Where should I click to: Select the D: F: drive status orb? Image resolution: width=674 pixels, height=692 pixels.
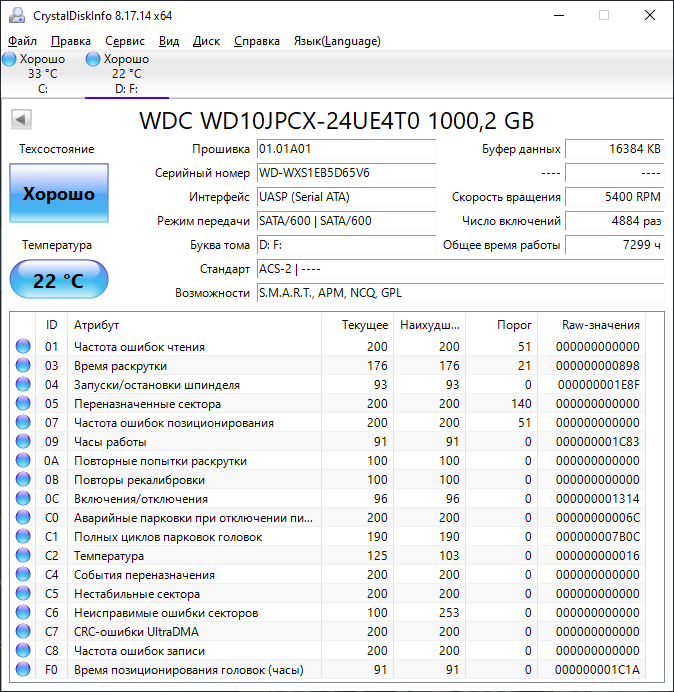(x=93, y=60)
